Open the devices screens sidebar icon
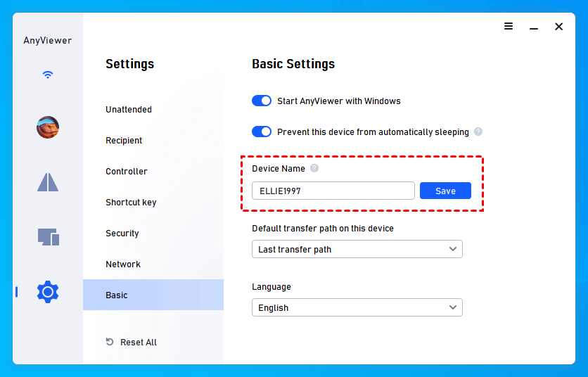 coord(49,237)
